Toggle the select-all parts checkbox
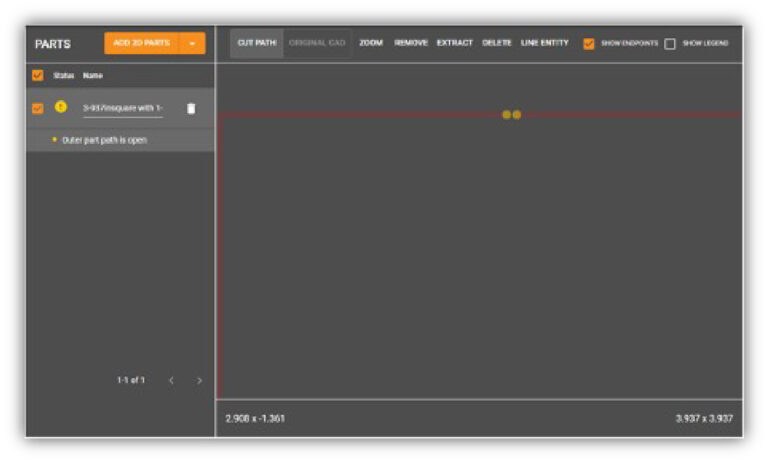This screenshot has width=768, height=463. point(38,75)
